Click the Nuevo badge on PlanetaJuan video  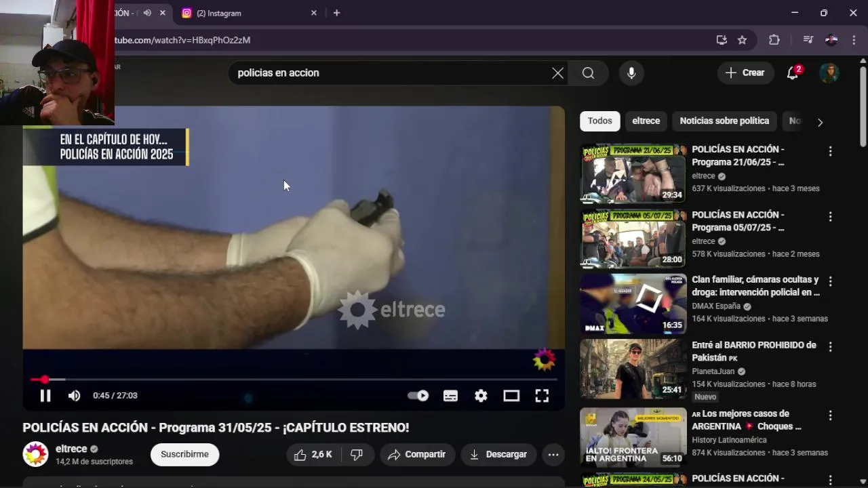pos(705,397)
